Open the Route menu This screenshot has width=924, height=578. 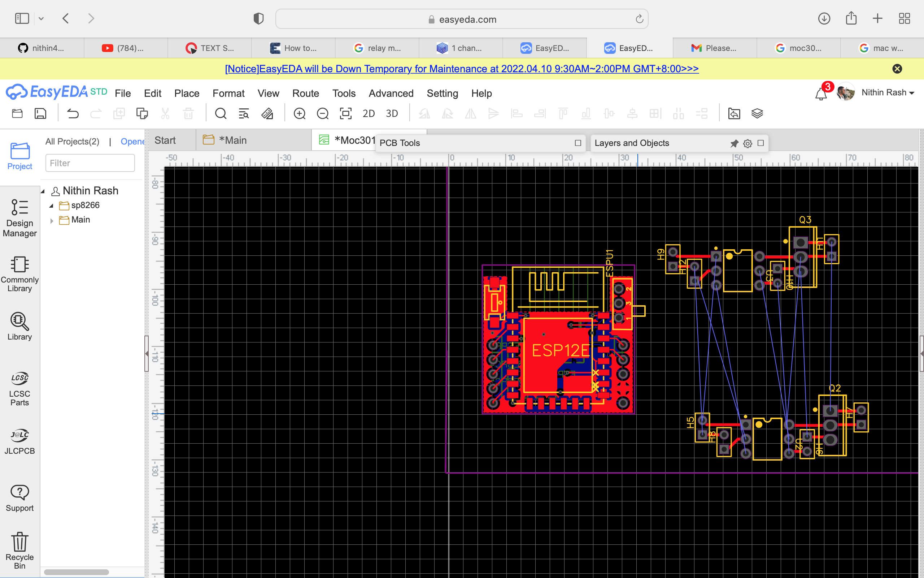point(305,93)
